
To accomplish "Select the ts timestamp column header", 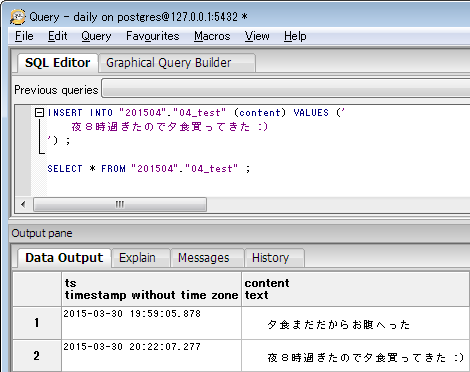I will pyautogui.click(x=151, y=289).
